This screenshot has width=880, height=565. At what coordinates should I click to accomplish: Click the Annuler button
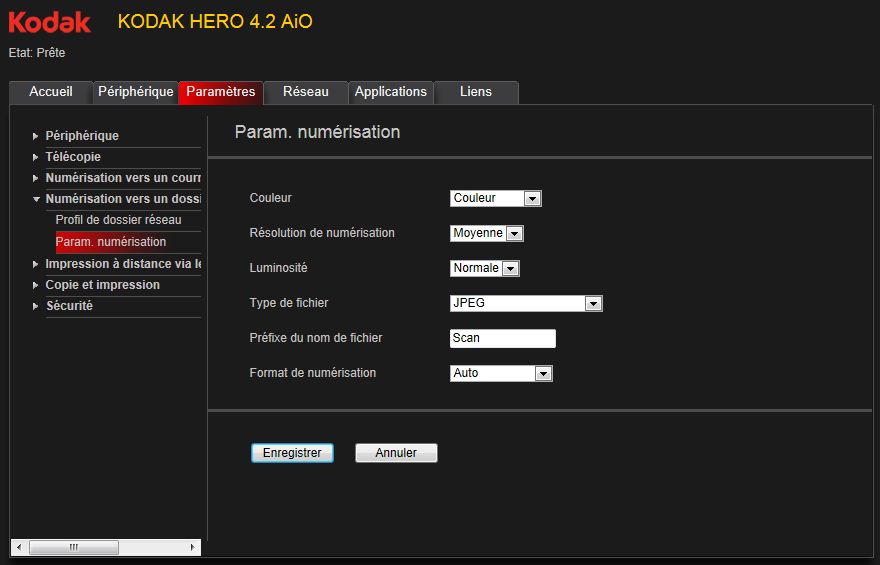[x=396, y=453]
